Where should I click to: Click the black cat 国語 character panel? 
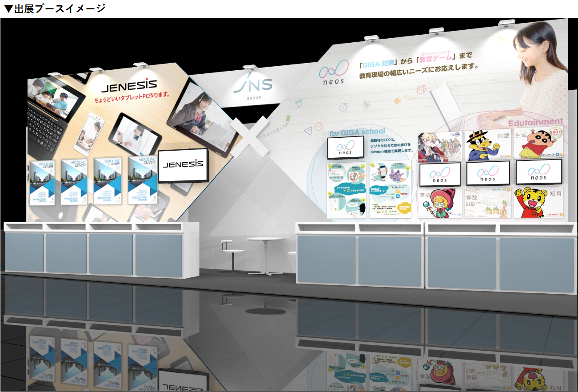(x=488, y=145)
